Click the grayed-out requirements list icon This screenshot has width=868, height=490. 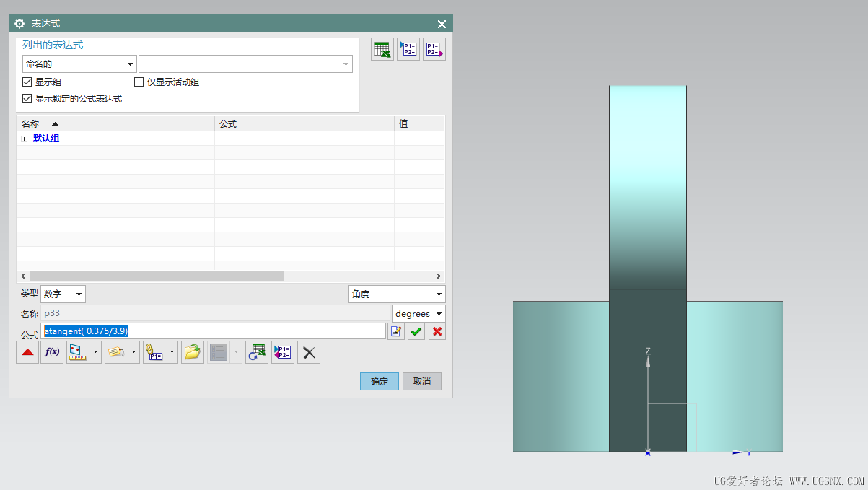(219, 352)
